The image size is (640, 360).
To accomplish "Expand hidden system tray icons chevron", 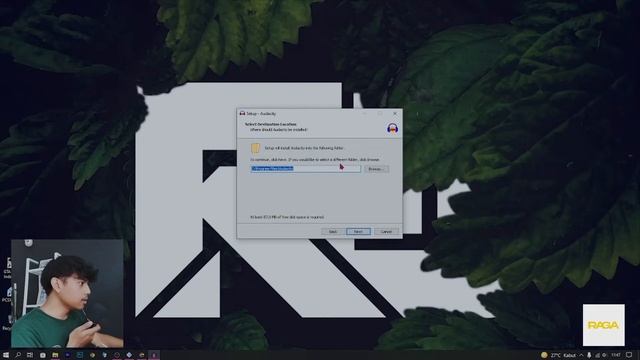I will pos(581,355).
